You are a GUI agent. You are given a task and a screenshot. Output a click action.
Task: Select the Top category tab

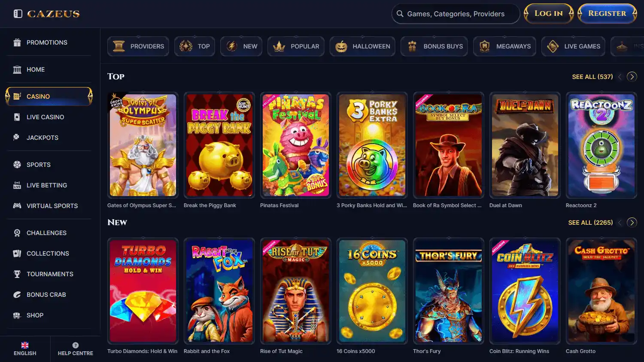click(x=194, y=46)
